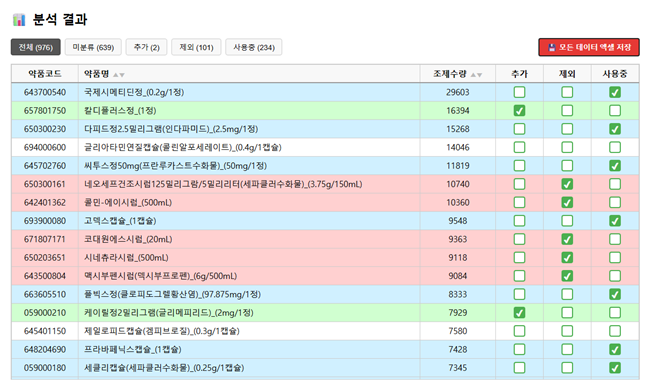This screenshot has height=390, width=650.
Task: Check 추가 for 글리아타민연질캡슐
Action: (x=519, y=147)
